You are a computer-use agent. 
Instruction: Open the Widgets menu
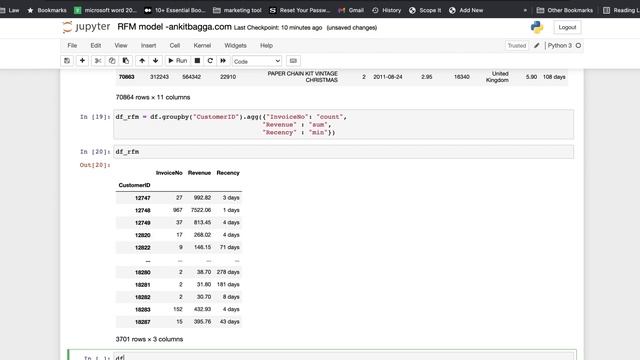[x=235, y=46]
